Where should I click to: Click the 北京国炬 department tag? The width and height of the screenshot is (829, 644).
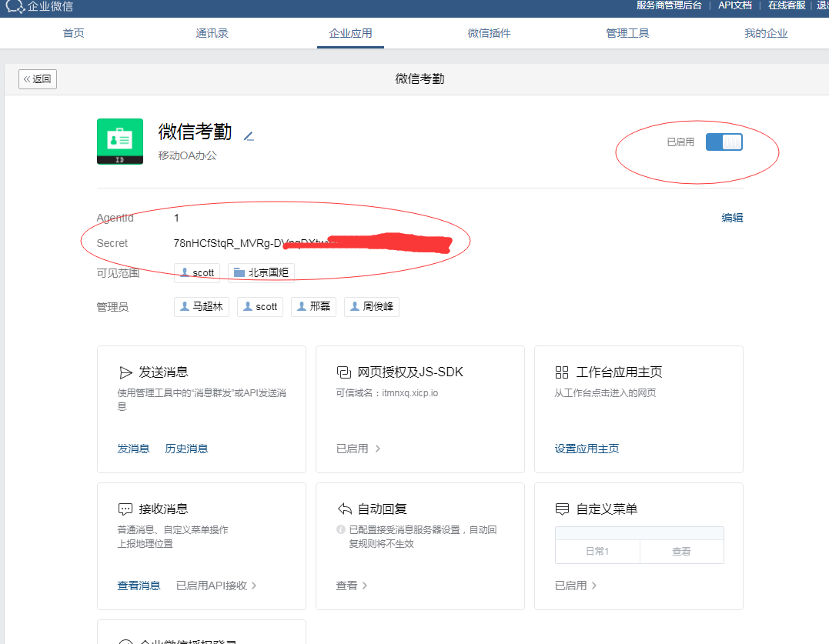tap(261, 272)
